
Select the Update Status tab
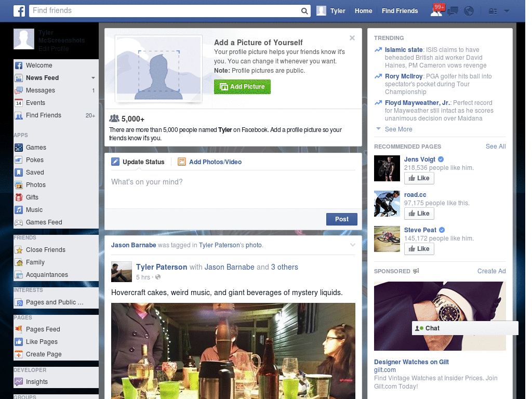click(x=138, y=162)
